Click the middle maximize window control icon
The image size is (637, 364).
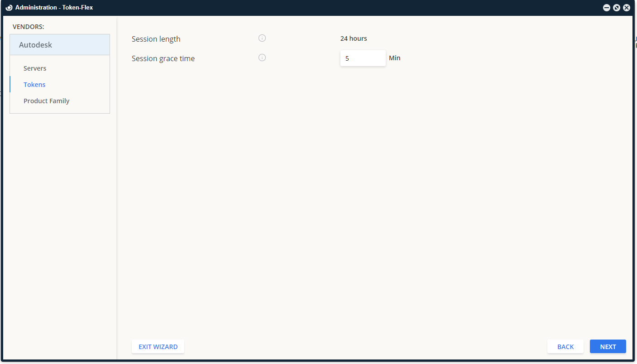point(617,8)
